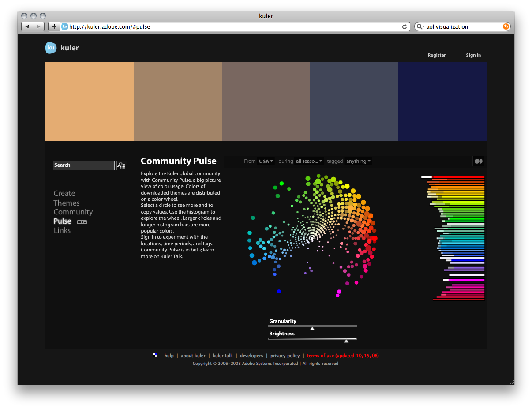Image resolution: width=532 pixels, height=409 pixels.
Task: Select Community in the sidebar navigation
Action: click(x=73, y=212)
